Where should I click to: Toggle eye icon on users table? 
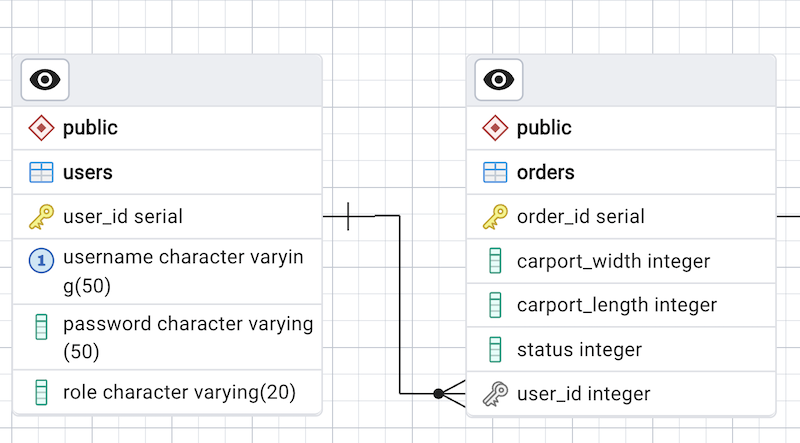pos(46,80)
